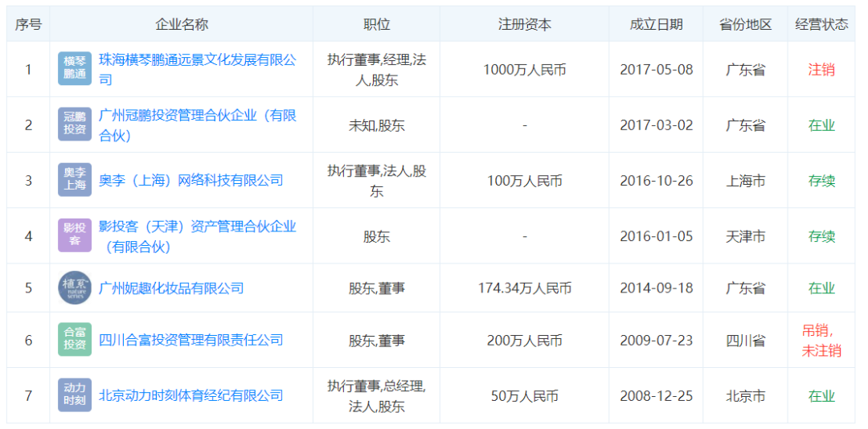
Task: Click the date 2016-01-05
Action: coord(656,236)
